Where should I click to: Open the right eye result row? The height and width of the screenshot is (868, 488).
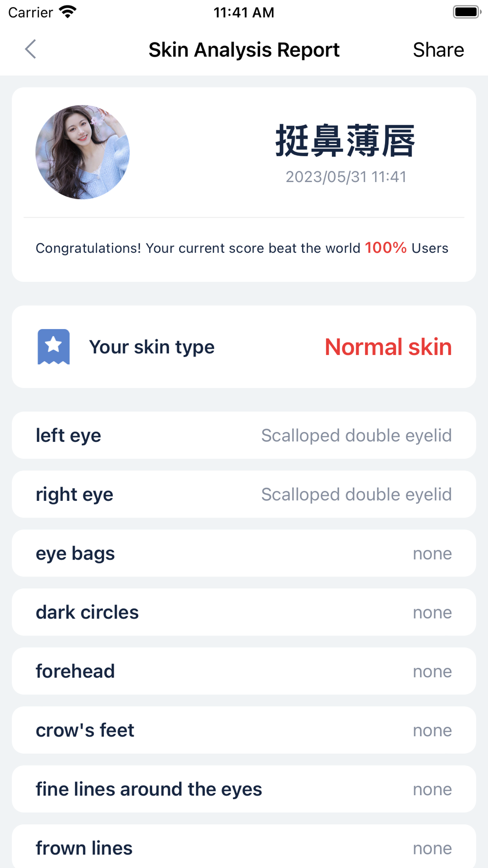click(244, 494)
